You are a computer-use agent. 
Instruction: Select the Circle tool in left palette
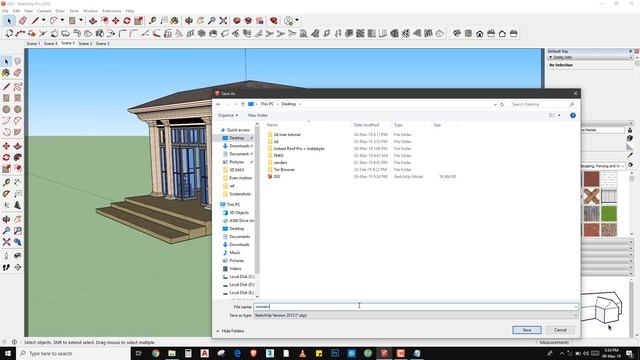(6, 109)
